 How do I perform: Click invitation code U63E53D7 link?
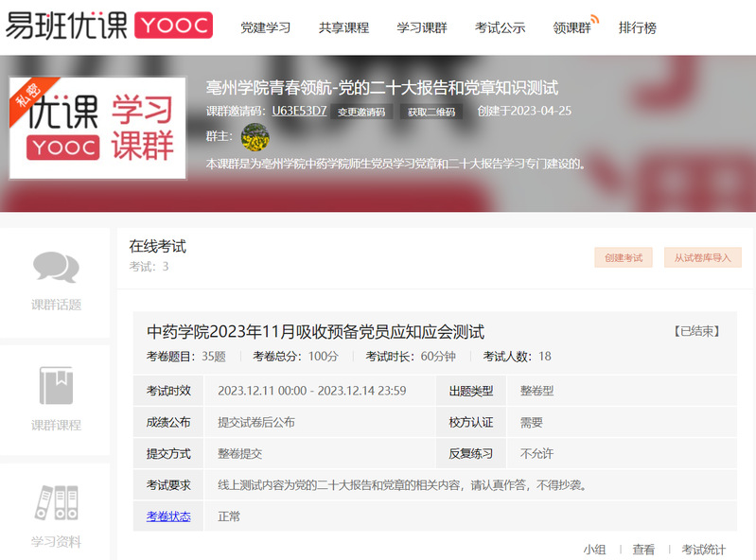coord(299,111)
